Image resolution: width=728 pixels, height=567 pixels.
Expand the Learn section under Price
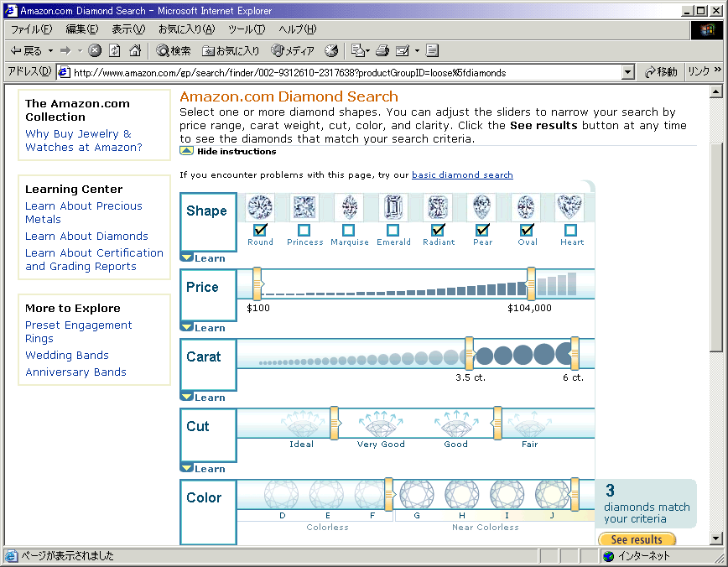(203, 328)
